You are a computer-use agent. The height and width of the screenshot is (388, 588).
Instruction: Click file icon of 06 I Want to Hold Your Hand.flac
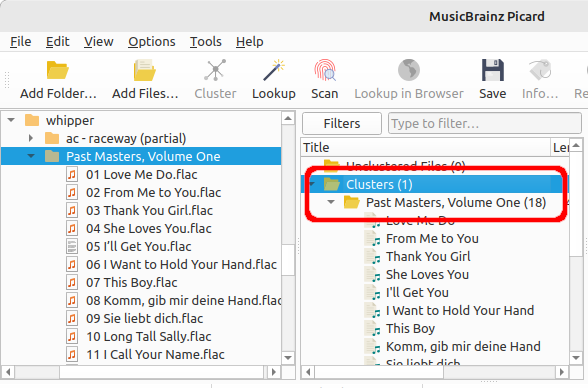tap(72, 264)
